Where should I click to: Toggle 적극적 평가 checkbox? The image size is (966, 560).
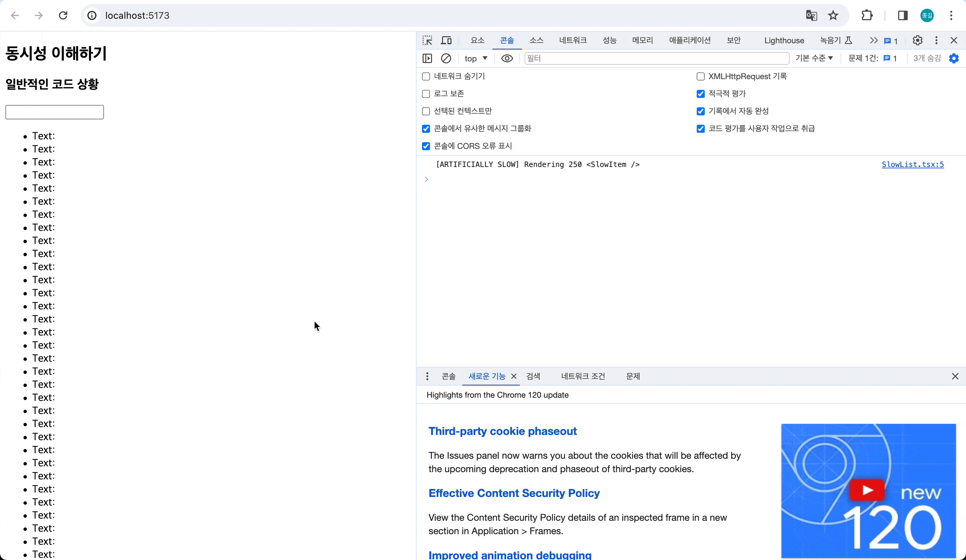click(x=700, y=93)
